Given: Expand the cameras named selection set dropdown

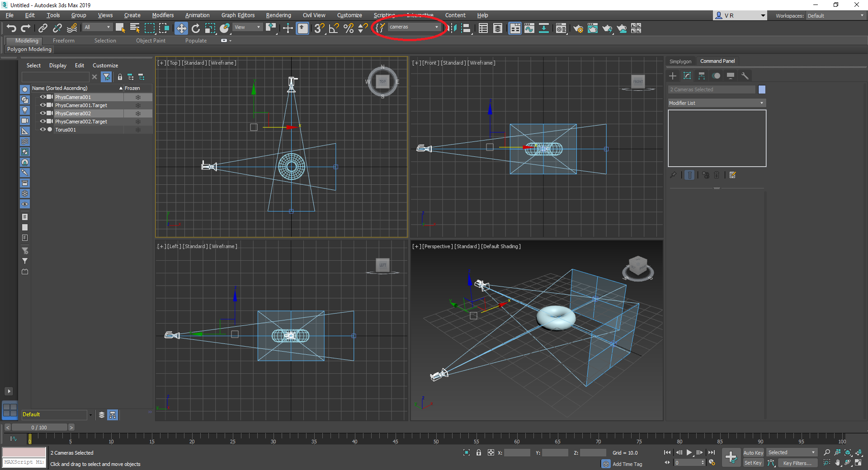Looking at the screenshot, I should [436, 27].
